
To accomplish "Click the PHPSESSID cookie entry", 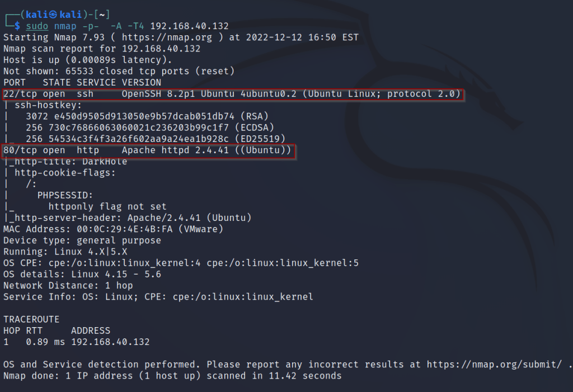I will click(65, 195).
